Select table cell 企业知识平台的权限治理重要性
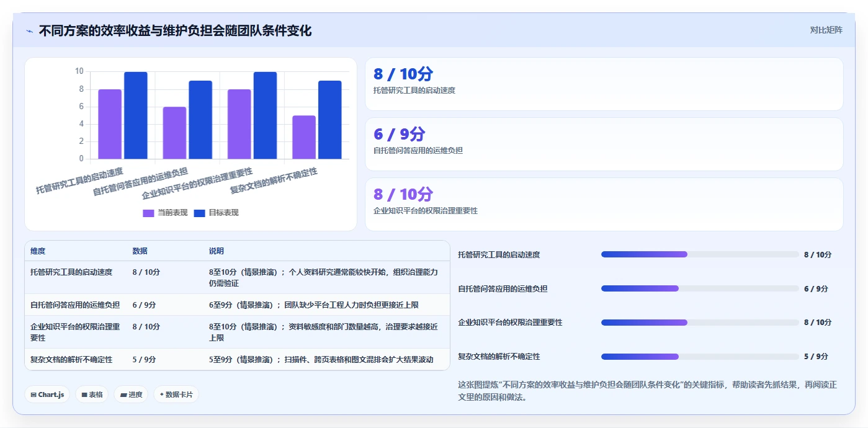 [75, 332]
